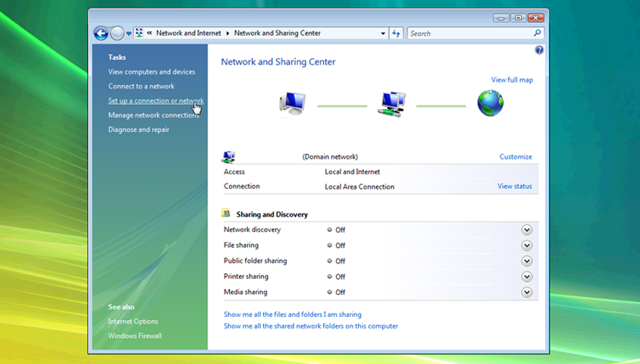Expand the Printer sharing options

527,277
